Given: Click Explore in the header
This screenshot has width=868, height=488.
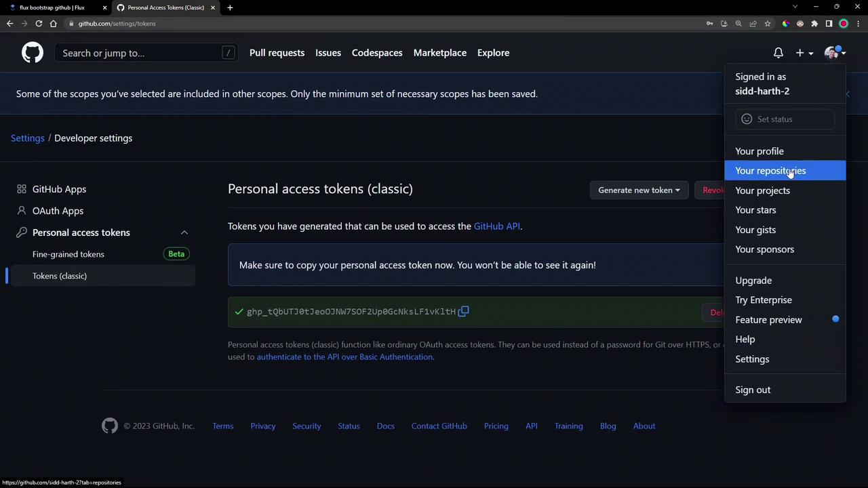Looking at the screenshot, I should pyautogui.click(x=493, y=53).
